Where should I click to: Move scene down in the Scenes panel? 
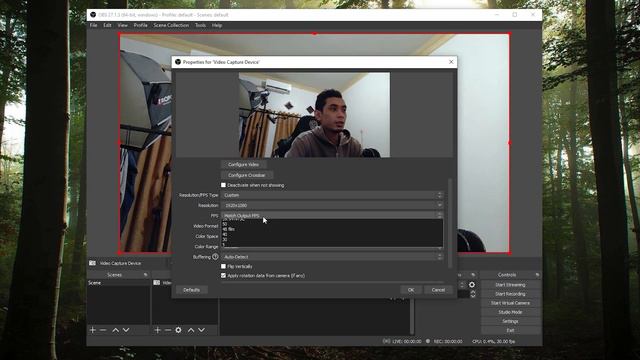[x=126, y=330]
